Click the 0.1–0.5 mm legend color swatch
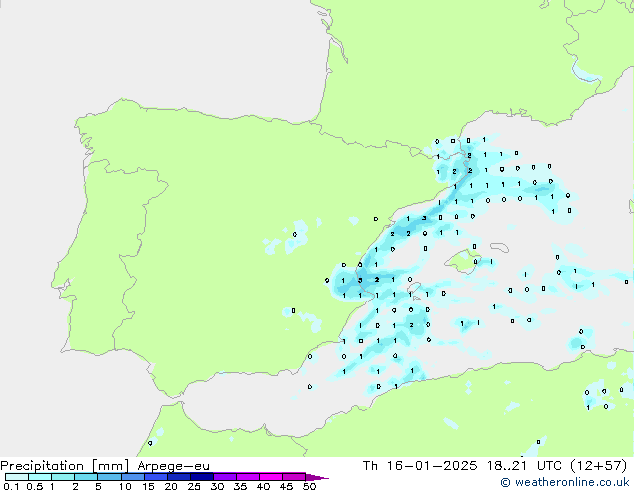Viewport: 634px width, 490px height. point(17,477)
